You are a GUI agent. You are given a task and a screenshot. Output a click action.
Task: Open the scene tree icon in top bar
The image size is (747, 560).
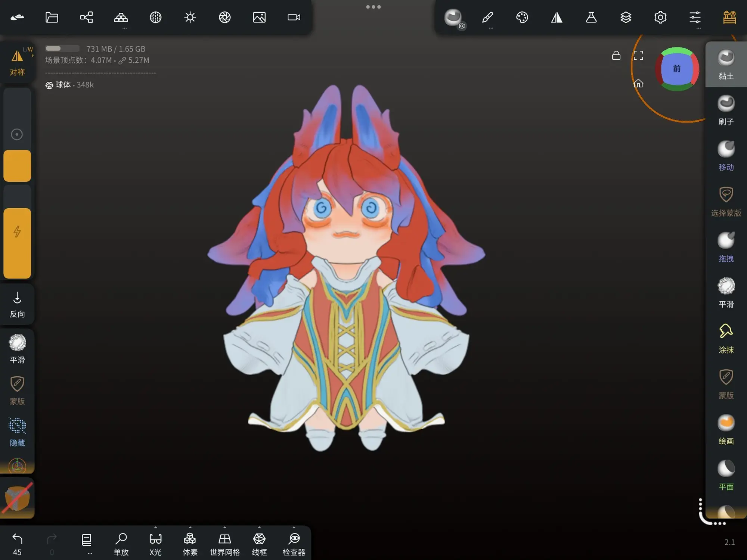86,17
